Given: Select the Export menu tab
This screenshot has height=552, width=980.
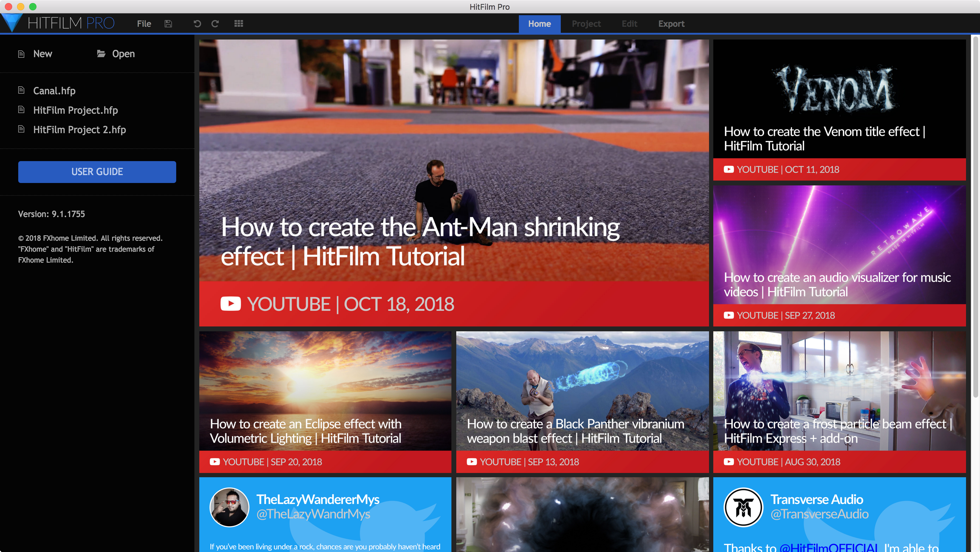Looking at the screenshot, I should (x=671, y=24).
